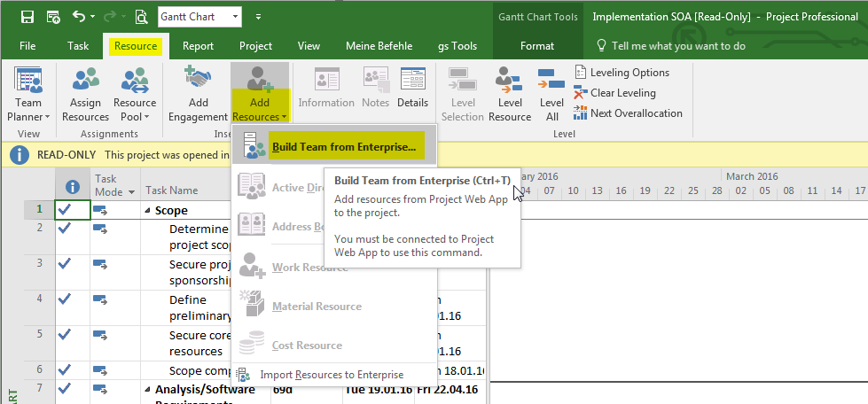This screenshot has width=868, height=404.
Task: Choose the Material Resource menu item
Action: coord(334,306)
